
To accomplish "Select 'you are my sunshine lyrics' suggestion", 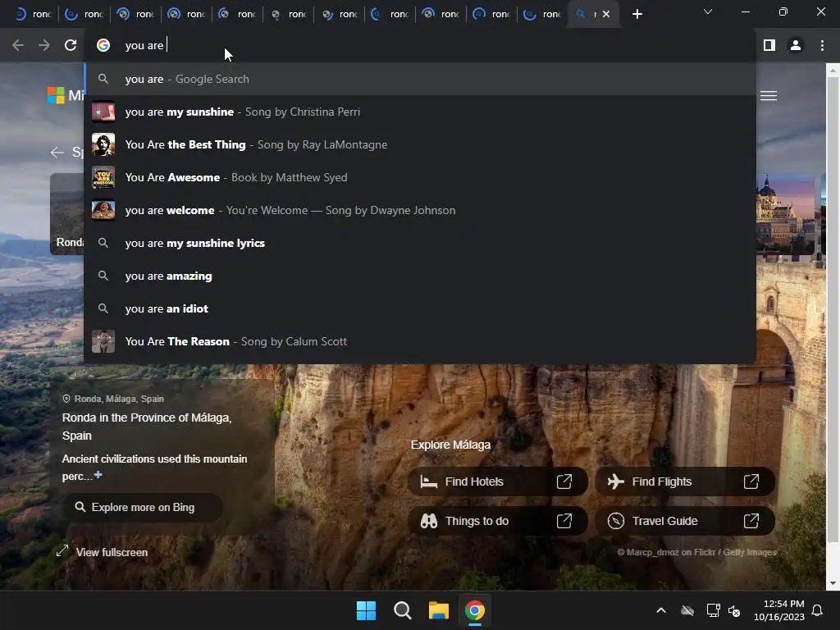I will pos(420,243).
